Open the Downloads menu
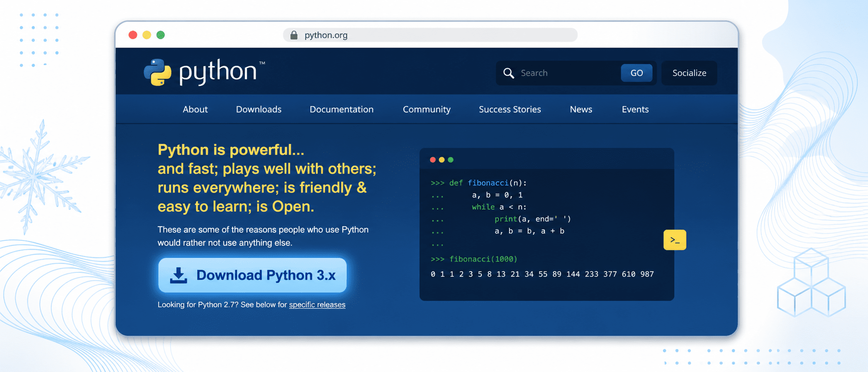The width and height of the screenshot is (868, 372). click(x=259, y=109)
